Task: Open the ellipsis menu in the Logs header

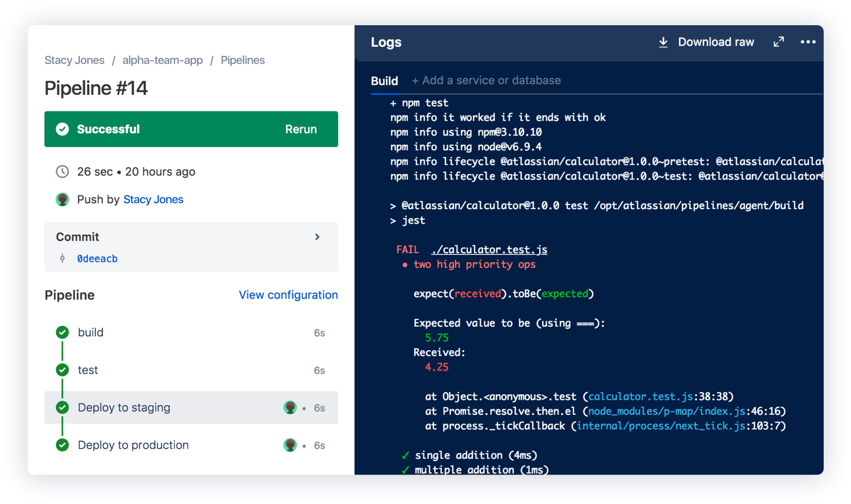Action: point(808,42)
